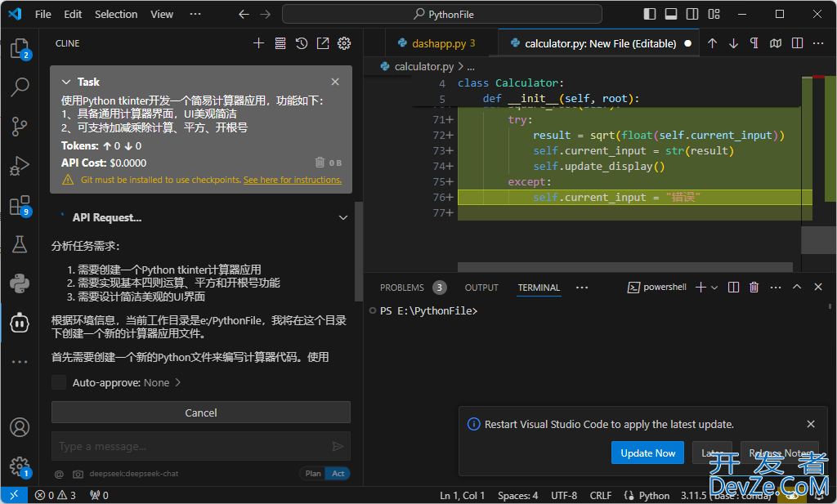Switch to OUTPUT panel tab
Screen dimensions: 837x504
coord(481,288)
